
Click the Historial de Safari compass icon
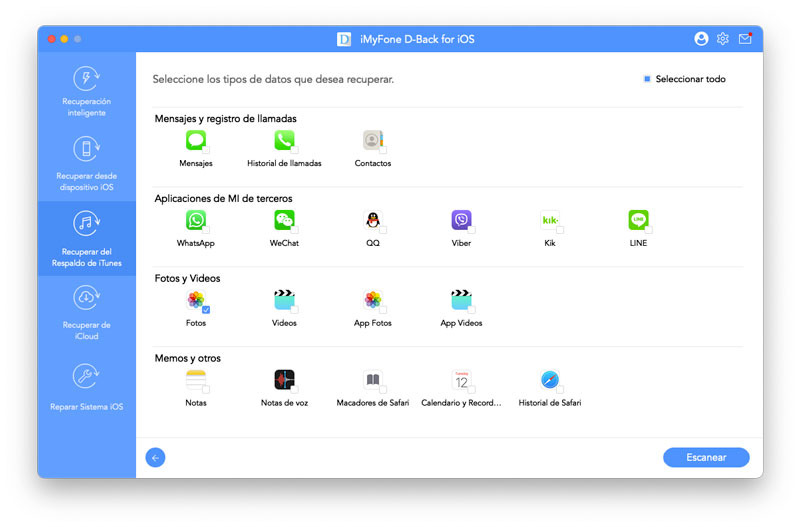[x=549, y=380]
